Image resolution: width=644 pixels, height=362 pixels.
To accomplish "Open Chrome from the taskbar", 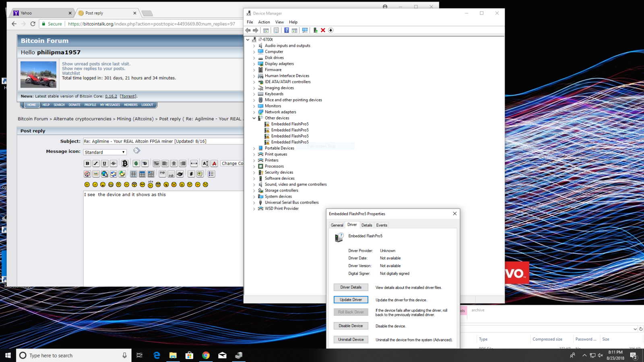I will [x=206, y=356].
